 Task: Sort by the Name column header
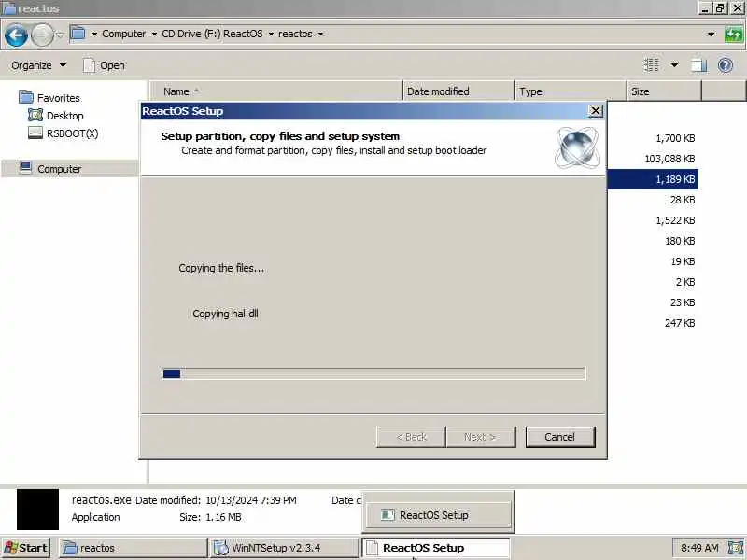[276, 91]
